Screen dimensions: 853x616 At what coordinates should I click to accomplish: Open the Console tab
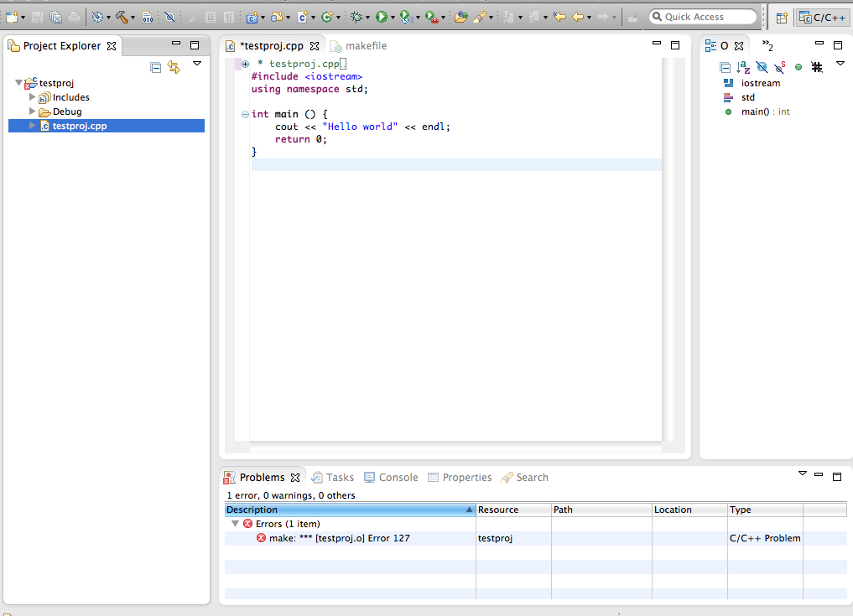tap(398, 478)
